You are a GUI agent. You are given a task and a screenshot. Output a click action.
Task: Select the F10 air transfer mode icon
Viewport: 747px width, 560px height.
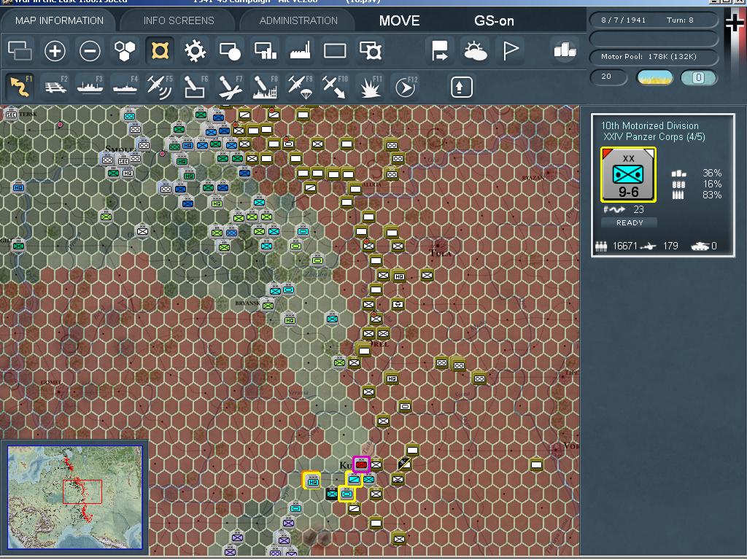[334, 86]
